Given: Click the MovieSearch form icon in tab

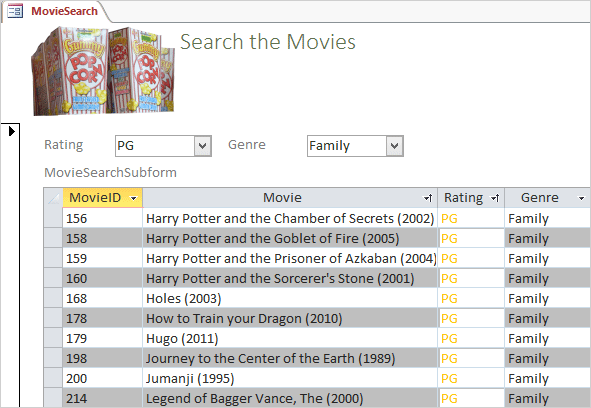Looking at the screenshot, I should (x=15, y=11).
